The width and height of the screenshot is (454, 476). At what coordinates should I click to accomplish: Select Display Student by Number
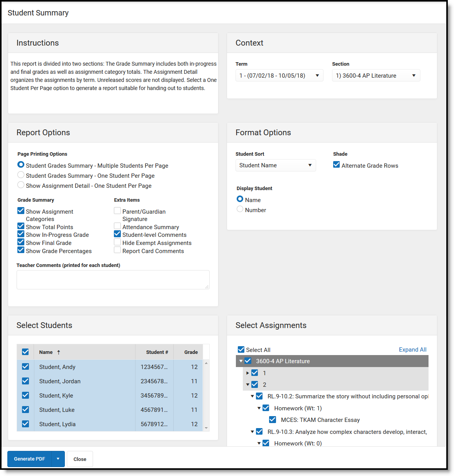coord(240,209)
